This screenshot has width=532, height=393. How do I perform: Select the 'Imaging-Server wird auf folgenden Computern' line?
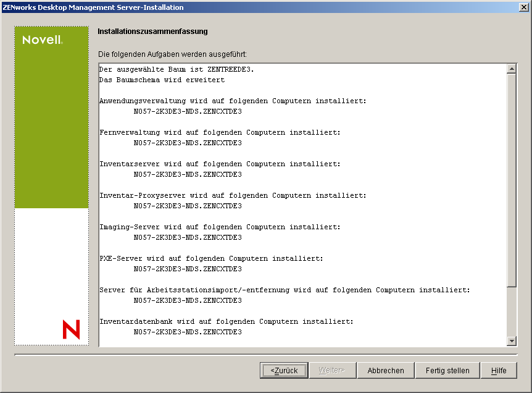coord(220,227)
